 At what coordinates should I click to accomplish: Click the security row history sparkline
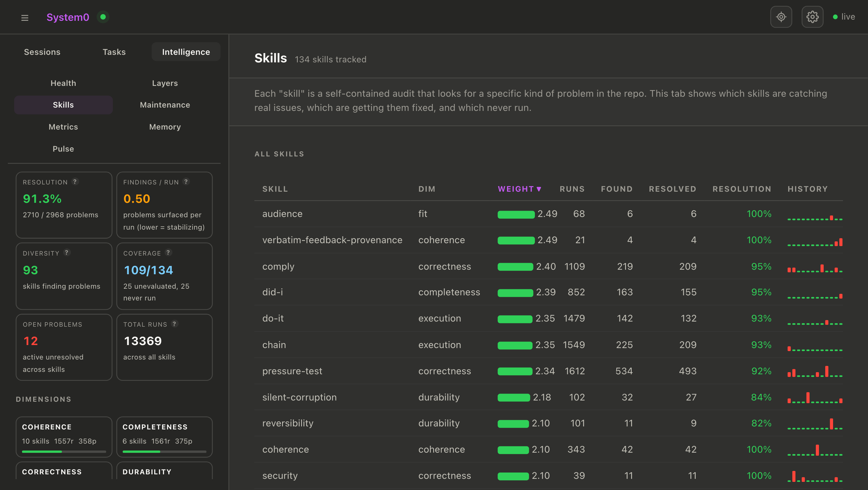(815, 476)
